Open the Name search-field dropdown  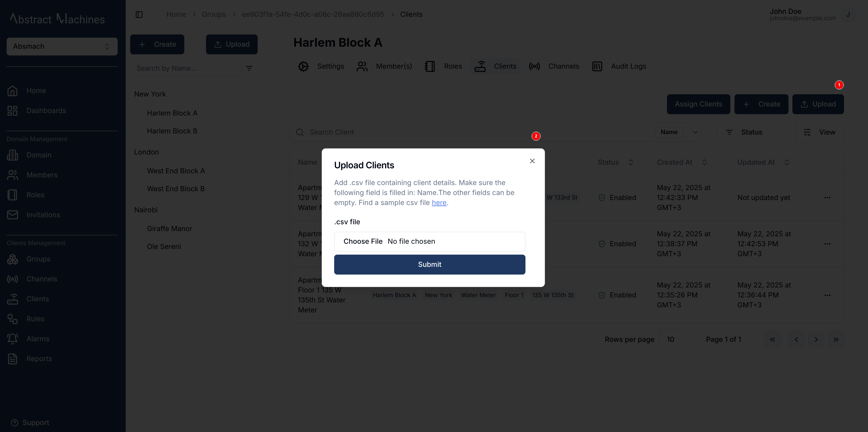pyautogui.click(x=678, y=132)
